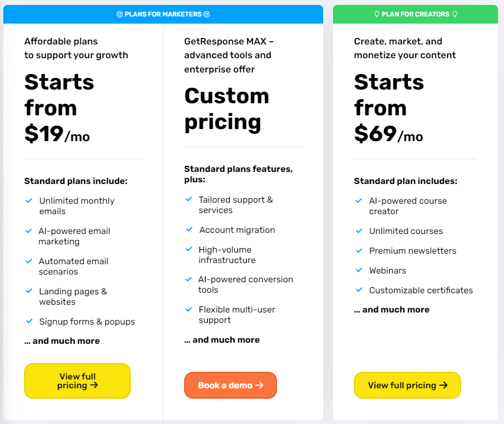The image size is (504, 424).
Task: Click checkmark beside Customizable certificates
Action: tap(359, 290)
